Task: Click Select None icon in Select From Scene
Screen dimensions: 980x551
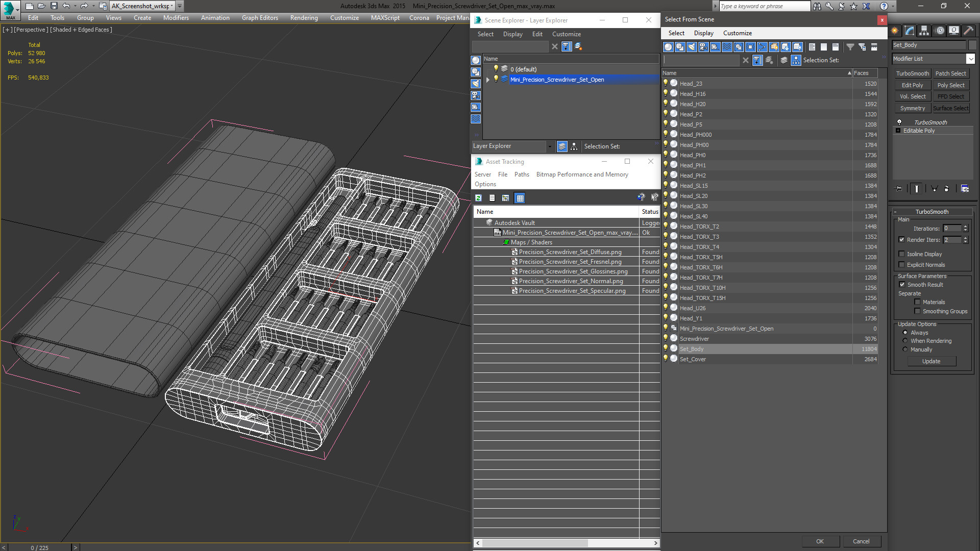Action: point(824,47)
